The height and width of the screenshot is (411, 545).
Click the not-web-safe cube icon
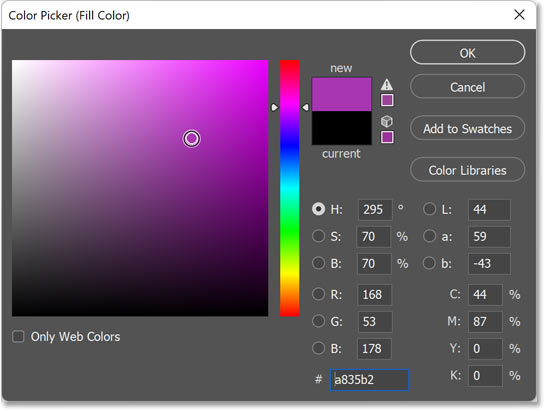[x=387, y=121]
